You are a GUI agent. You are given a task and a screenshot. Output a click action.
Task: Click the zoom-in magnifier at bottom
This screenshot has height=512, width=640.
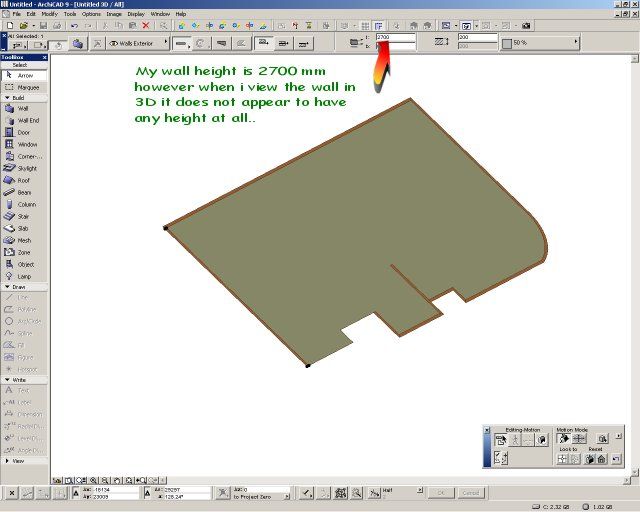pyautogui.click(x=93, y=481)
